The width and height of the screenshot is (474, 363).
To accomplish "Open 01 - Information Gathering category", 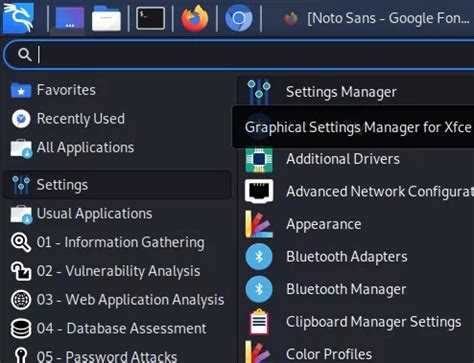I will pos(118,242).
